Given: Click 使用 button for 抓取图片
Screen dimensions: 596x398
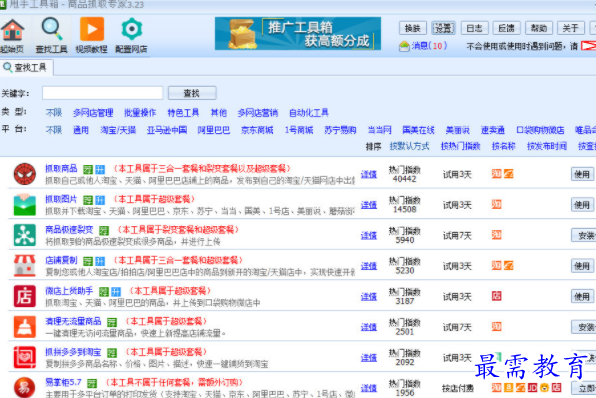Looking at the screenshot, I should click(582, 205).
